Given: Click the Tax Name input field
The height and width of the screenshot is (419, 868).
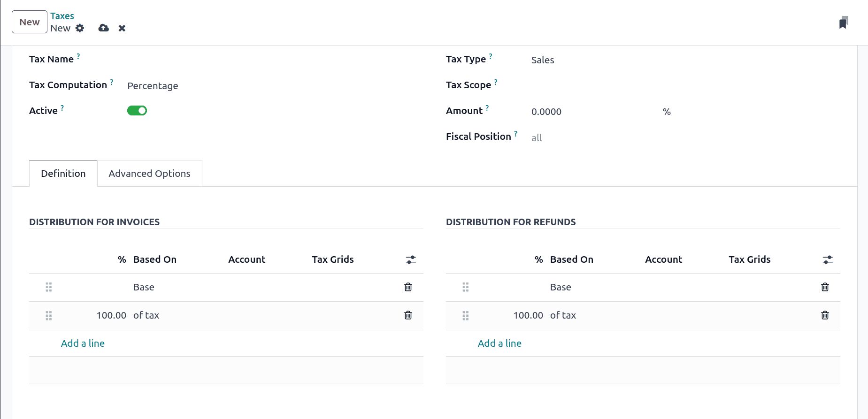Looking at the screenshot, I should (275, 60).
